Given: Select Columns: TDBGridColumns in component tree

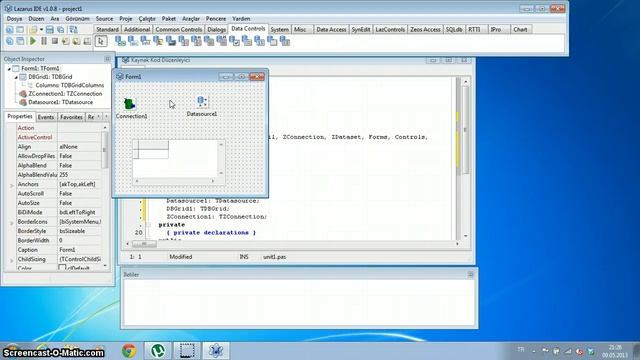Looking at the screenshot, I should coord(70,85).
